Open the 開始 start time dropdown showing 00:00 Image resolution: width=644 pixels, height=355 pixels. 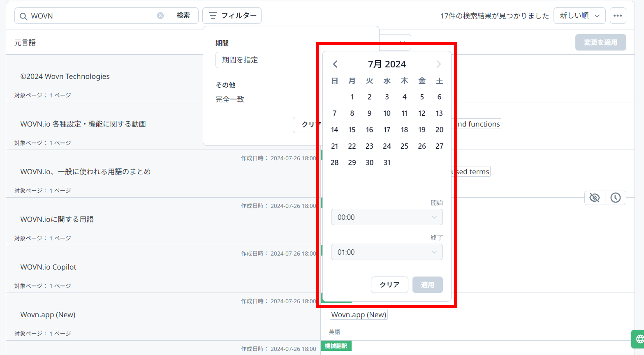pyautogui.click(x=387, y=217)
